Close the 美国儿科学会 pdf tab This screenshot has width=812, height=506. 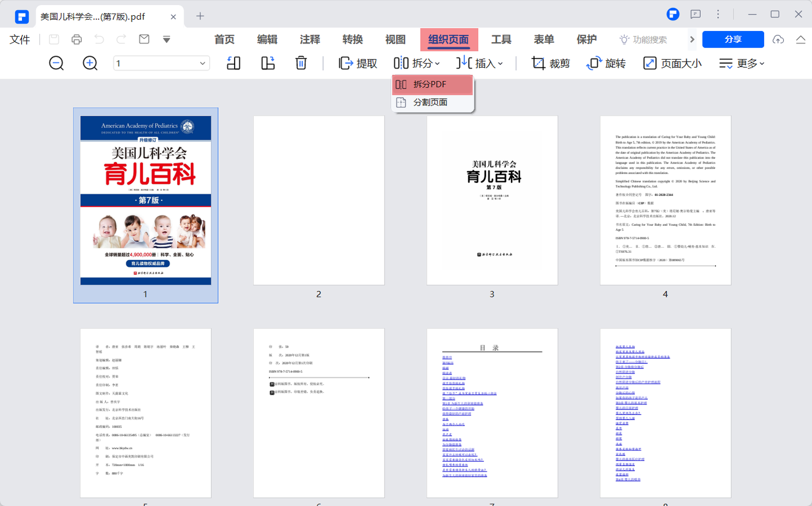pos(173,17)
